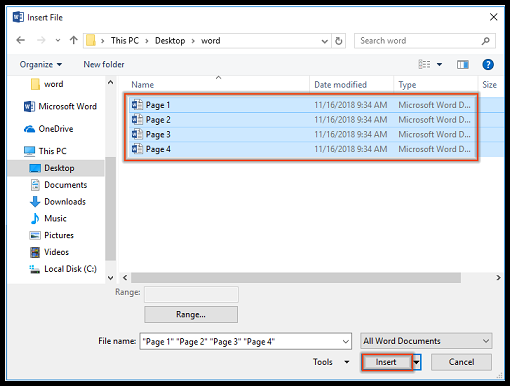Open Insert button dropdown arrow
This screenshot has height=386, width=510.
pos(417,362)
